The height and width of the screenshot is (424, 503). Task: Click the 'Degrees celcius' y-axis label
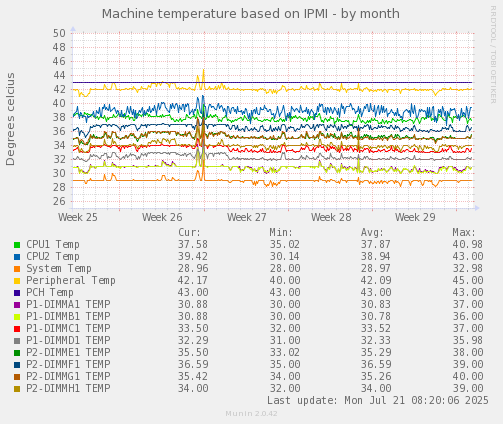point(10,119)
